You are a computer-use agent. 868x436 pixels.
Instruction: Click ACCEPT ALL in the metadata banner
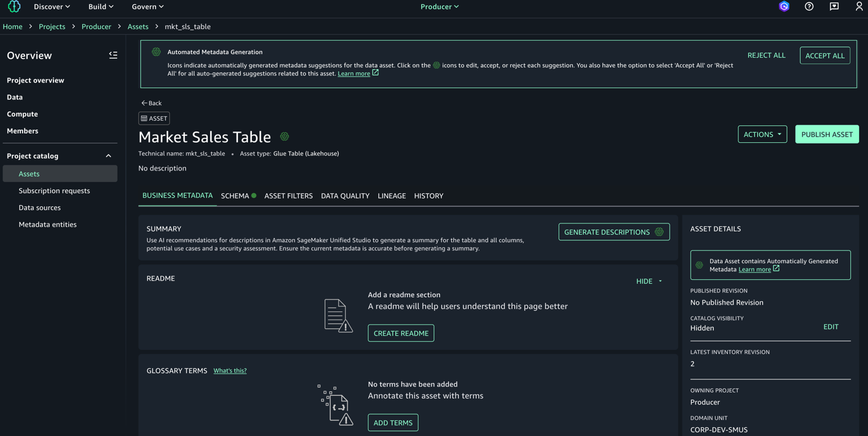click(825, 55)
